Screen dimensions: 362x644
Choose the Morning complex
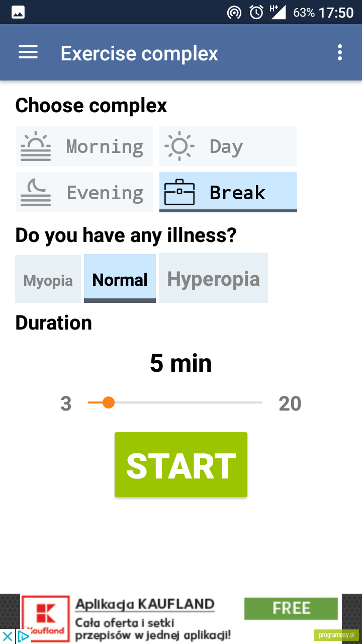[x=84, y=146]
